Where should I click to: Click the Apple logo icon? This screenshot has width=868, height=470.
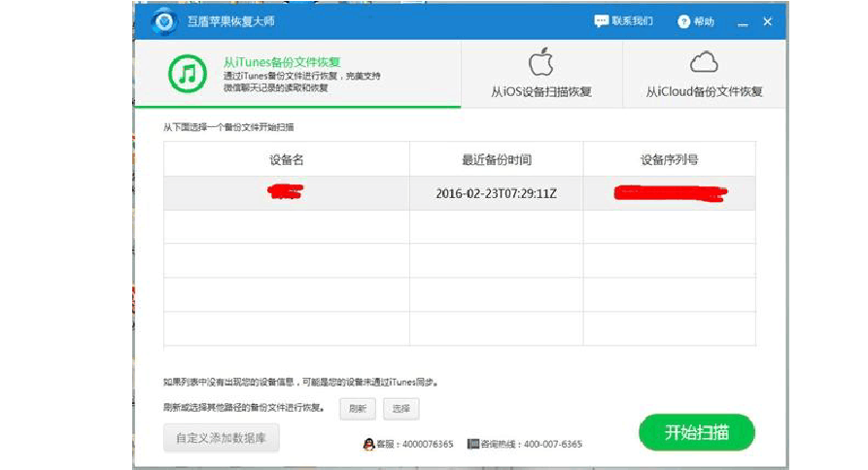pyautogui.click(x=540, y=62)
